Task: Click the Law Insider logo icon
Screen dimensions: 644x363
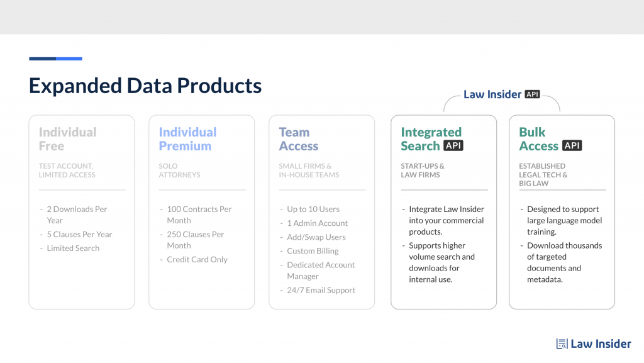Action: (562, 343)
